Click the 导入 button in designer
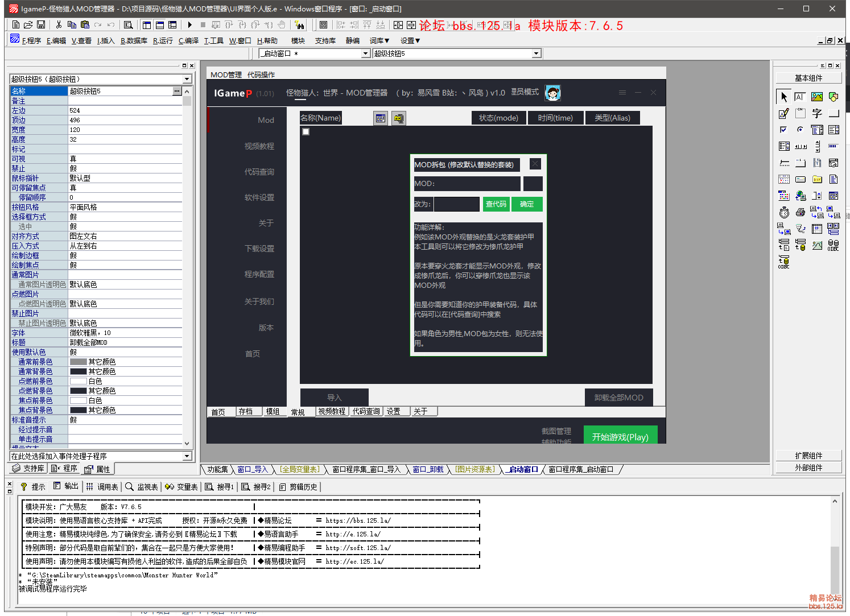This screenshot has height=616, width=850. coord(335,398)
